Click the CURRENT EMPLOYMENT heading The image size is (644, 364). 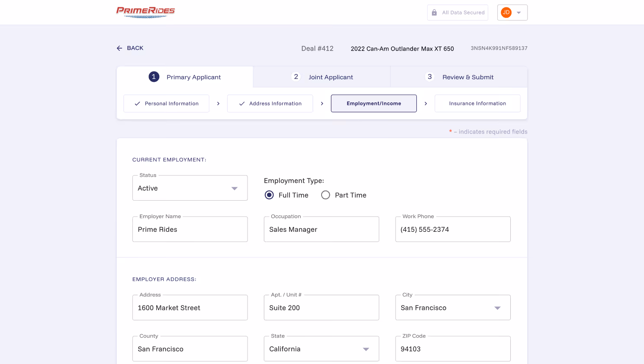point(169,160)
